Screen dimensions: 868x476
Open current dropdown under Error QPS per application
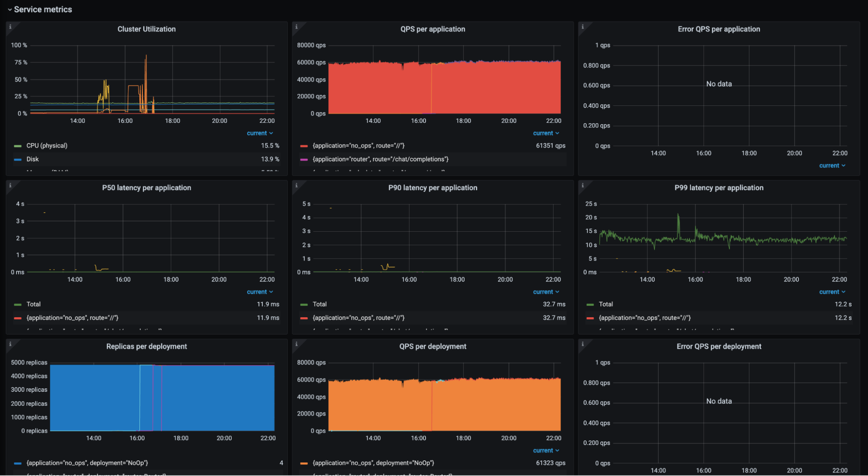pos(832,166)
